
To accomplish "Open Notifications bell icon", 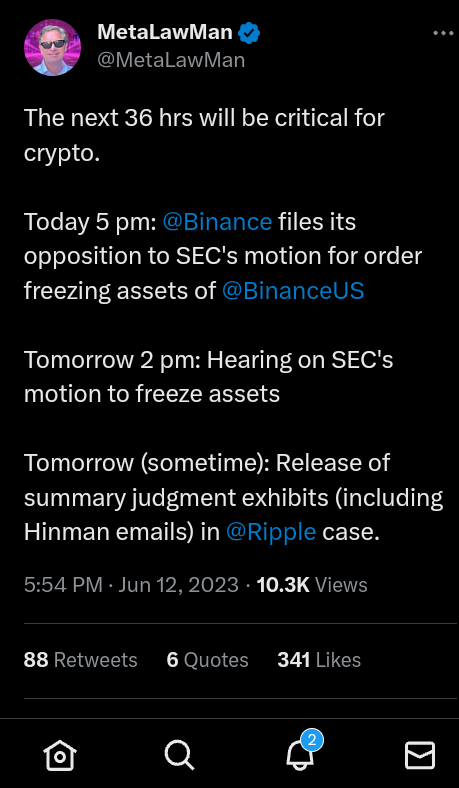I will [x=300, y=755].
